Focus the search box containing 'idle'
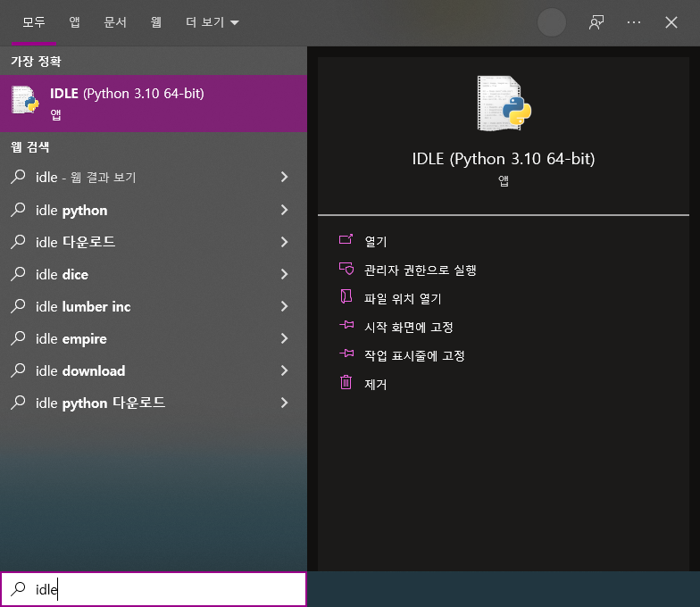The width and height of the screenshot is (700, 607). pyautogui.click(x=154, y=589)
